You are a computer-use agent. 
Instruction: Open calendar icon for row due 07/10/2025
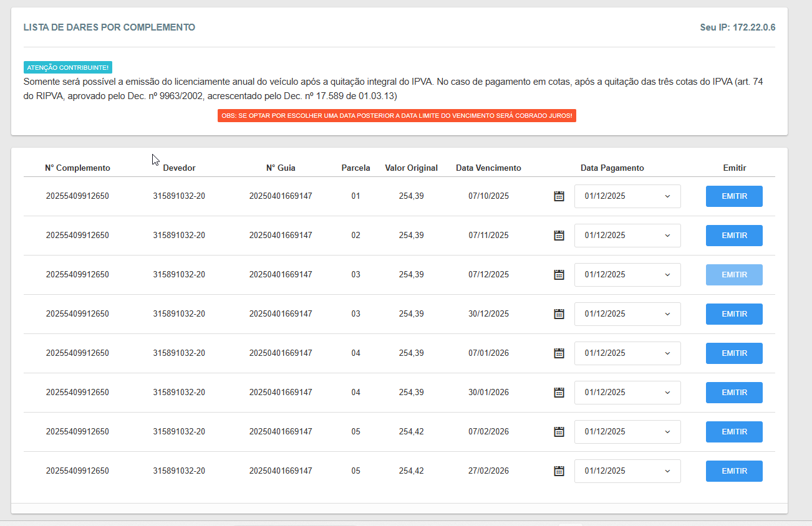point(559,196)
